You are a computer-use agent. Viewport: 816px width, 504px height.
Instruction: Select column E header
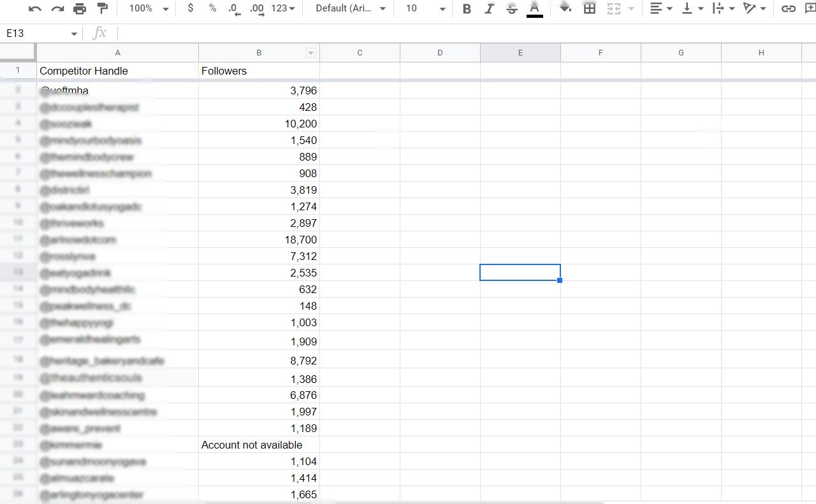[x=520, y=53]
